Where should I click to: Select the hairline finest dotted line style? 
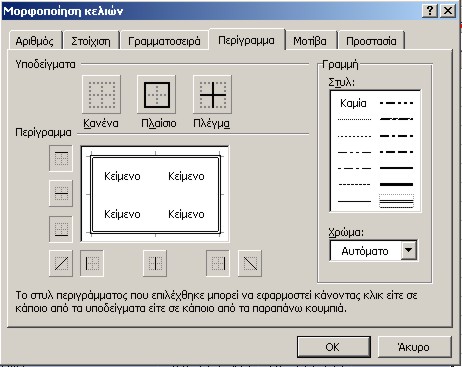click(354, 119)
